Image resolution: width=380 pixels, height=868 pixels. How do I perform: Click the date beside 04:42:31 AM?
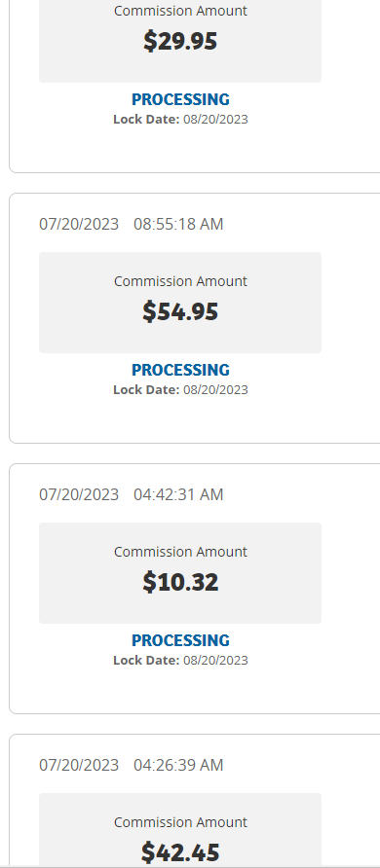[x=79, y=494]
